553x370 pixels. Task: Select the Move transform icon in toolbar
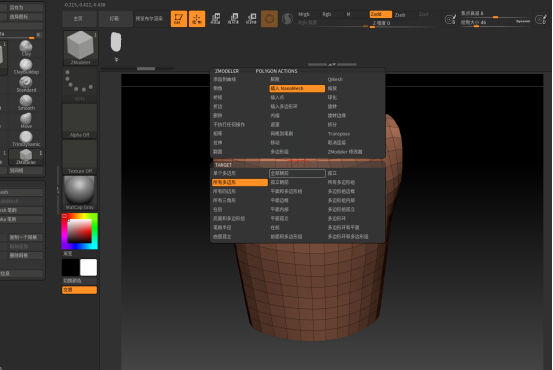click(x=215, y=19)
